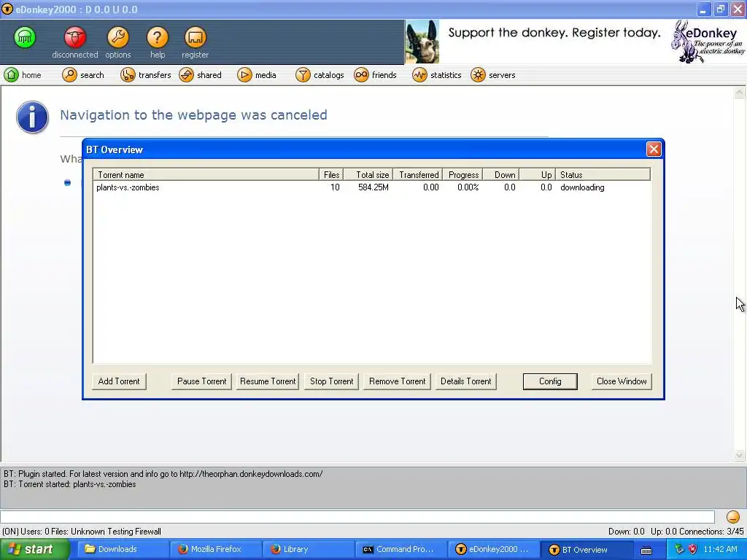
Task: Click the register icon
Action: tap(195, 37)
